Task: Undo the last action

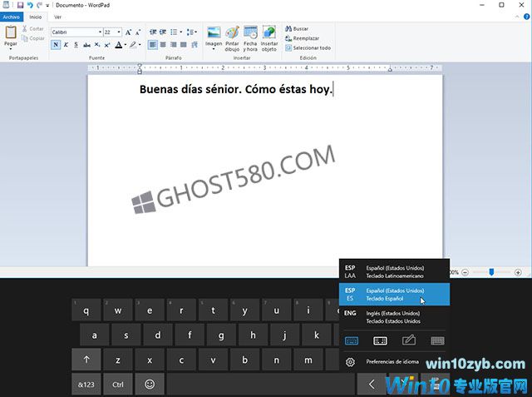Action: [30, 5]
